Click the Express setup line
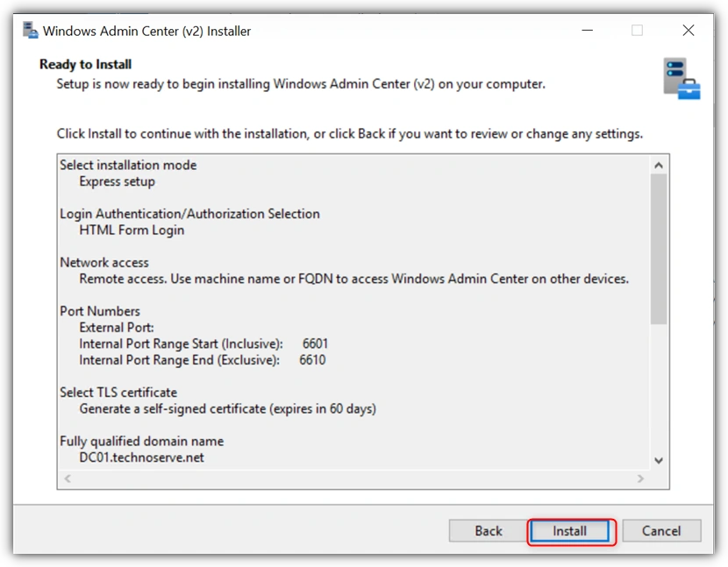The image size is (728, 567). pos(117,181)
